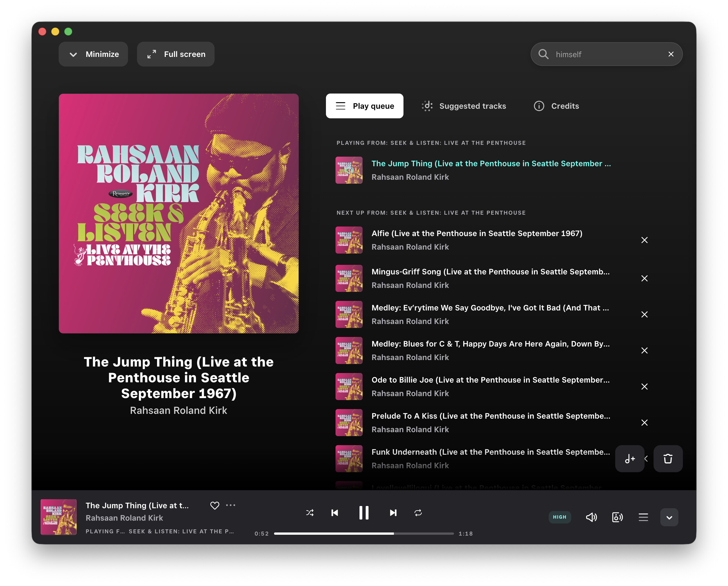
Task: Pause the current track
Action: [363, 512]
